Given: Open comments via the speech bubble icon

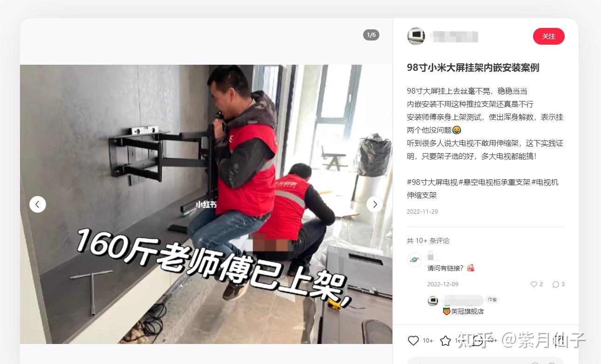Looking at the screenshot, I should [478, 341].
